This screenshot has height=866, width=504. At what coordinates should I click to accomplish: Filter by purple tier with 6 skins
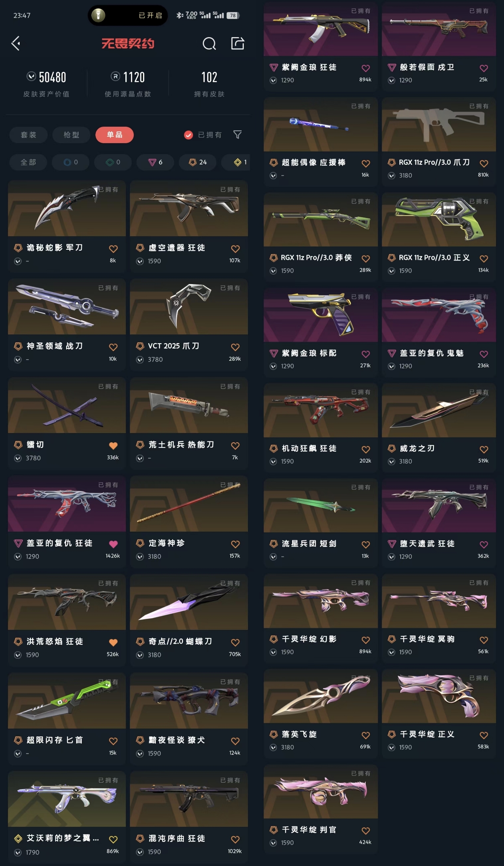click(155, 162)
